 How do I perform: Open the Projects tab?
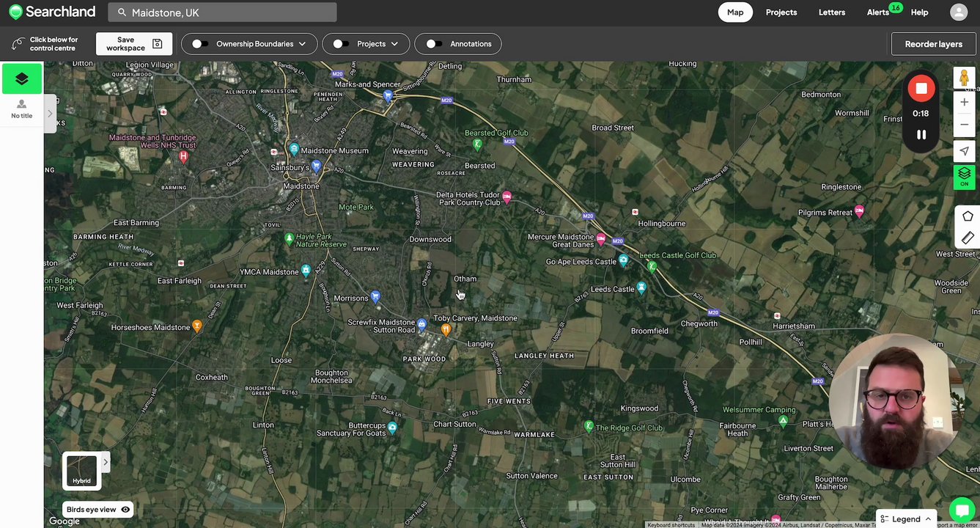click(x=781, y=12)
